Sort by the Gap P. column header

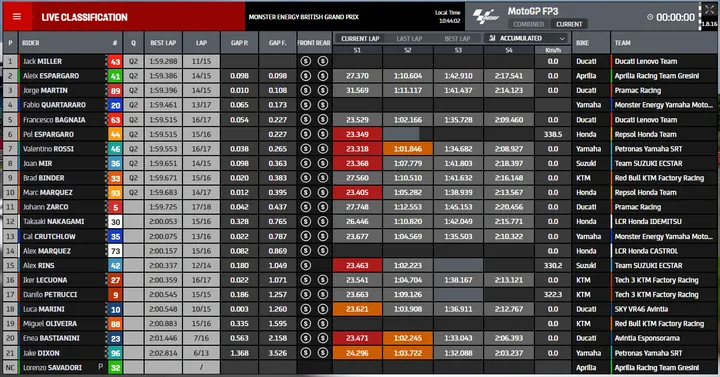pyautogui.click(x=239, y=43)
